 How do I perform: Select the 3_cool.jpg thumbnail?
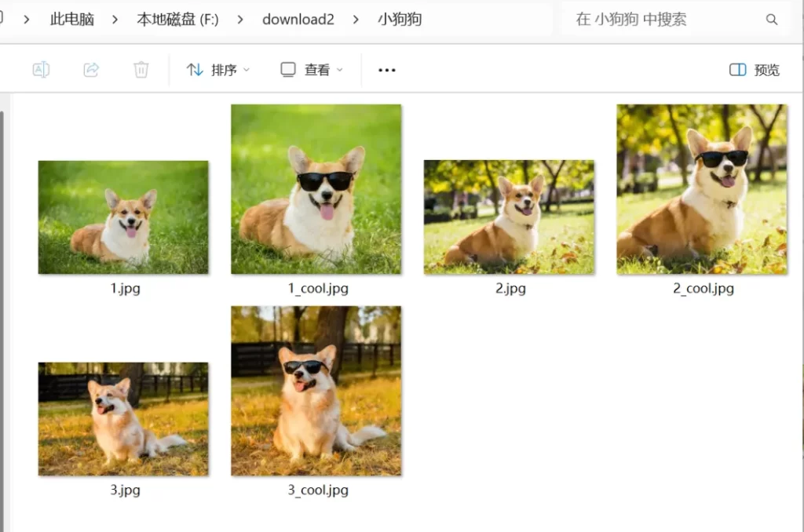[x=316, y=391]
